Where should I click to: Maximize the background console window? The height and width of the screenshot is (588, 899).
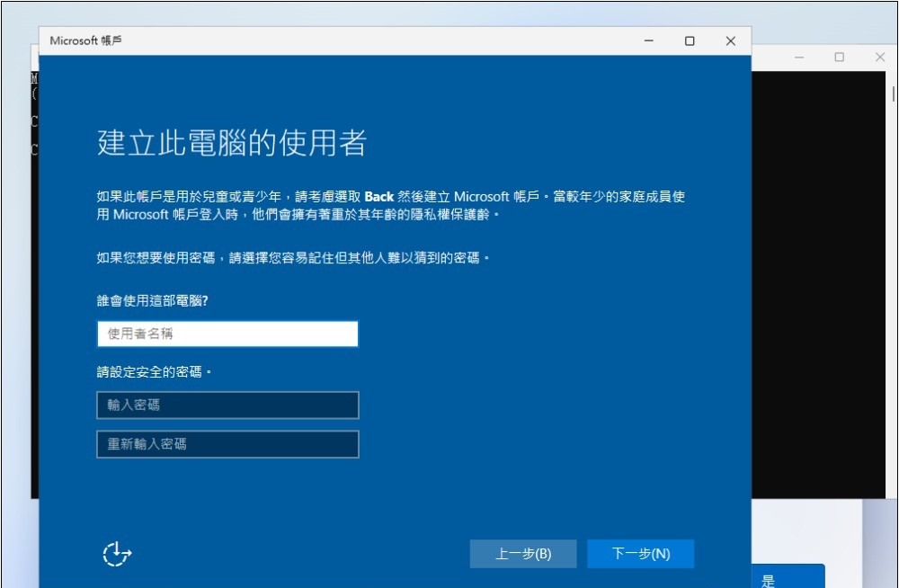pyautogui.click(x=840, y=58)
